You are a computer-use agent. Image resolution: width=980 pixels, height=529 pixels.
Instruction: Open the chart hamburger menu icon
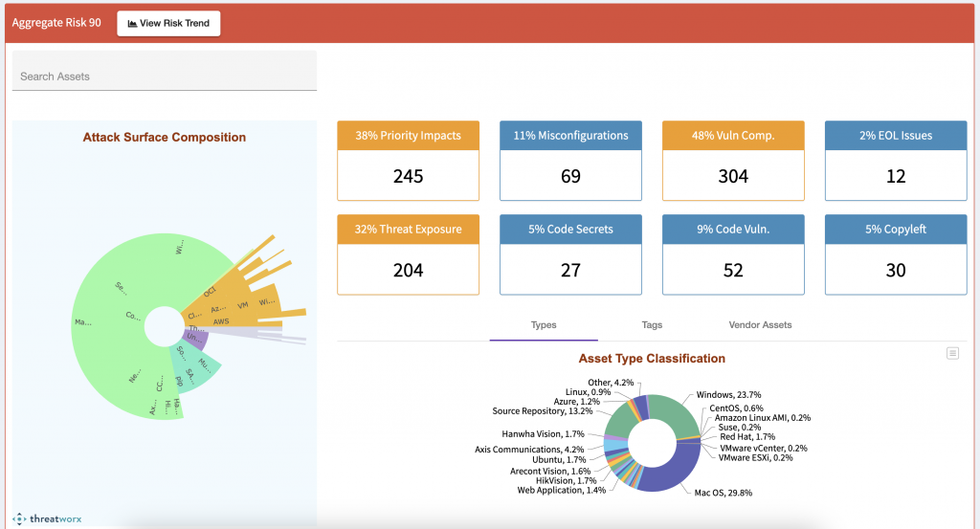coord(952,353)
